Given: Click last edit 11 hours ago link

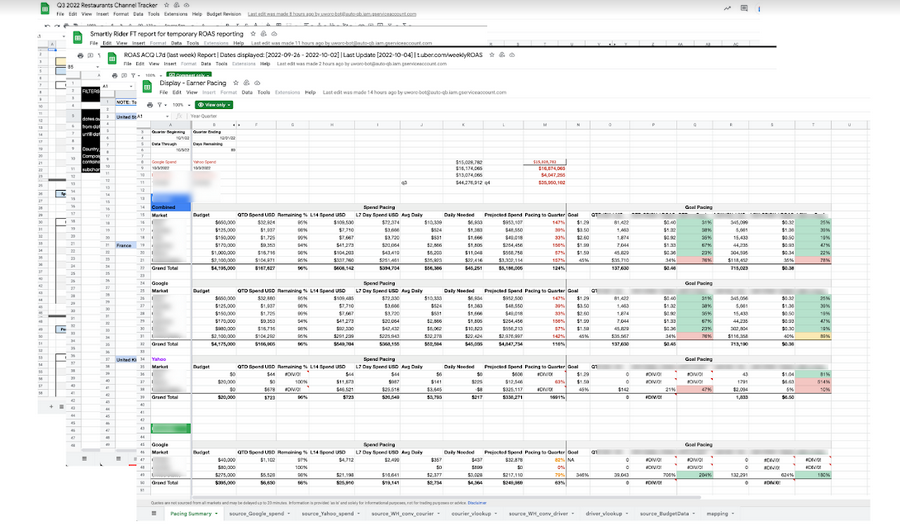Looking at the screenshot, I should [x=342, y=43].
